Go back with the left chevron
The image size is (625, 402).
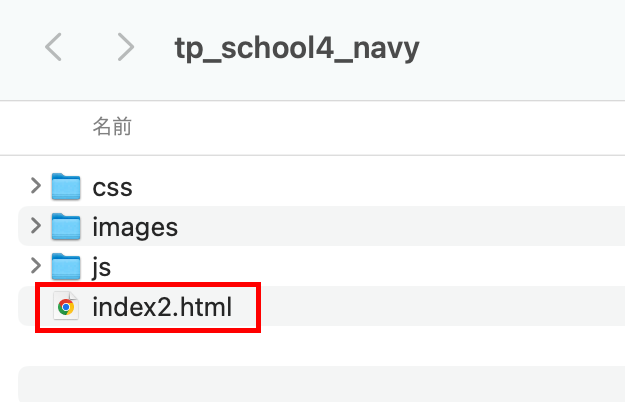point(53,47)
